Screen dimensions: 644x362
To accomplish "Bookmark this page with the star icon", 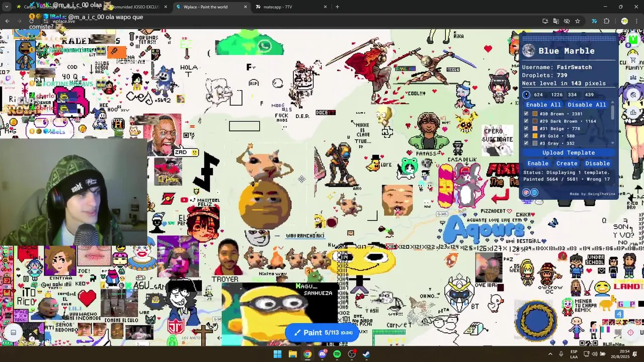I will [578, 21].
